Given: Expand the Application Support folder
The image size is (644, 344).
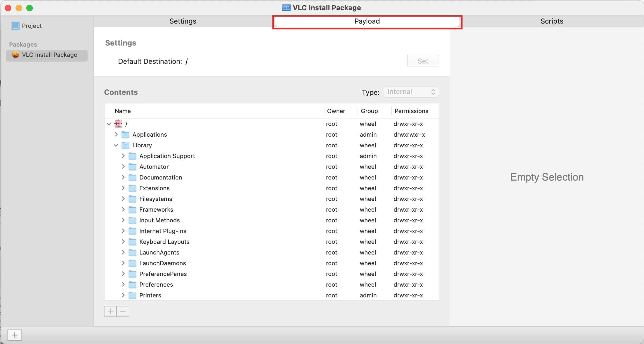Looking at the screenshot, I should [123, 156].
